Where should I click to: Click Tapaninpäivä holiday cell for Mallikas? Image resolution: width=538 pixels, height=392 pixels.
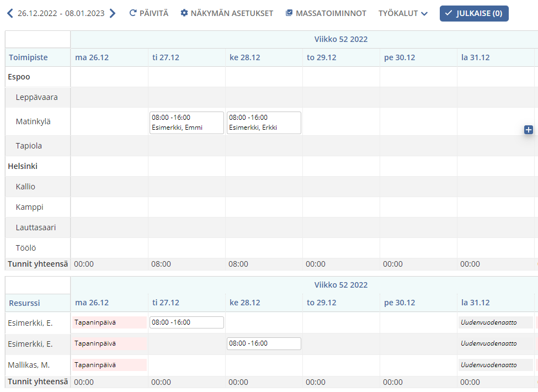pos(109,365)
